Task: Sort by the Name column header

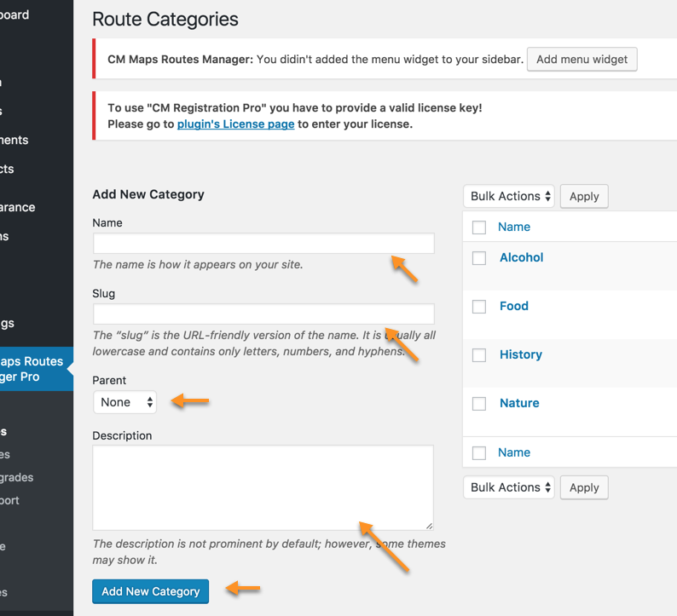Action: [514, 227]
